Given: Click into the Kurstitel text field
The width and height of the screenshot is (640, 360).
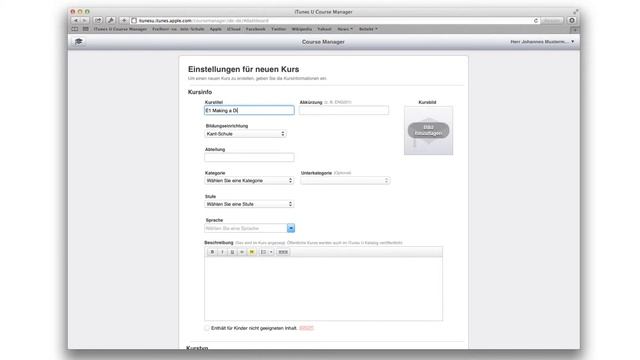Looking at the screenshot, I should pos(249,110).
